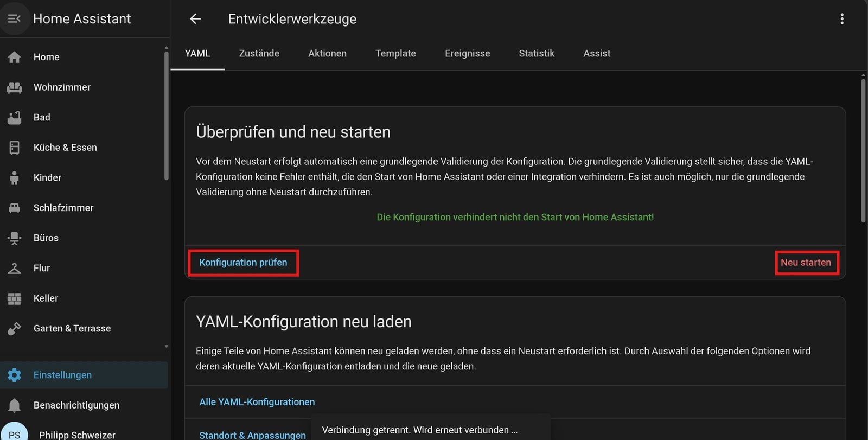Image resolution: width=868 pixels, height=440 pixels.
Task: Open the Garten & Terrasse dashboard
Action: pos(84,328)
